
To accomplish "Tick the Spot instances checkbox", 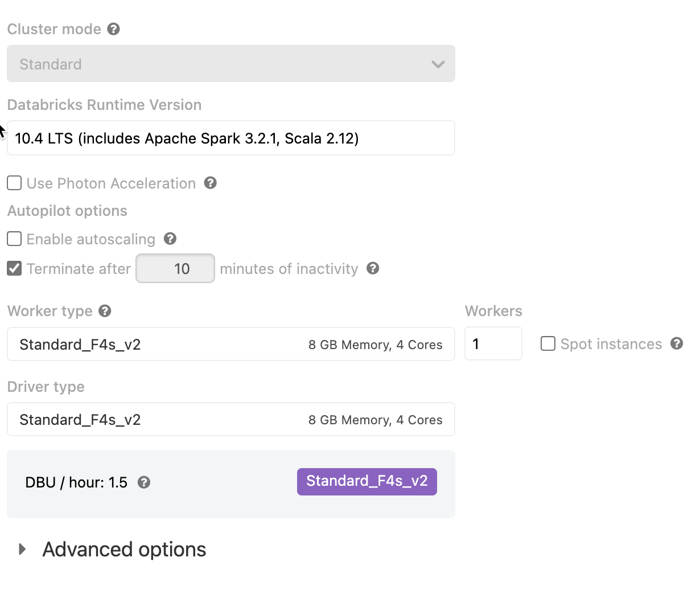I will click(x=548, y=343).
